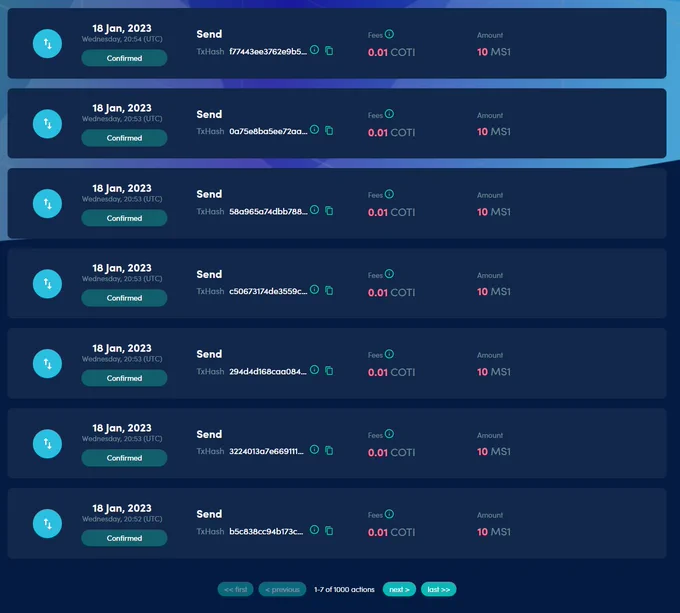Viewport: 680px width, 613px height.
Task: Open info icon beside hash c50673174de3559c
Action: point(314,290)
